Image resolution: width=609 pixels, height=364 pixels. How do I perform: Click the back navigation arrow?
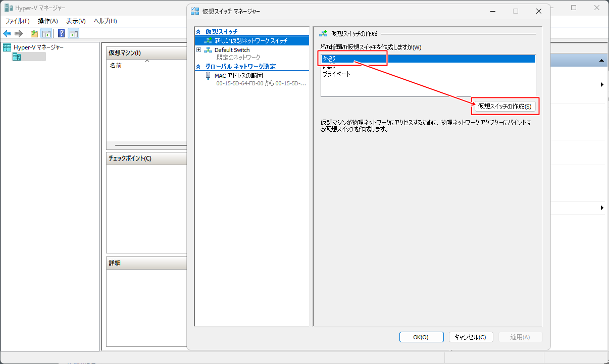pos(7,33)
